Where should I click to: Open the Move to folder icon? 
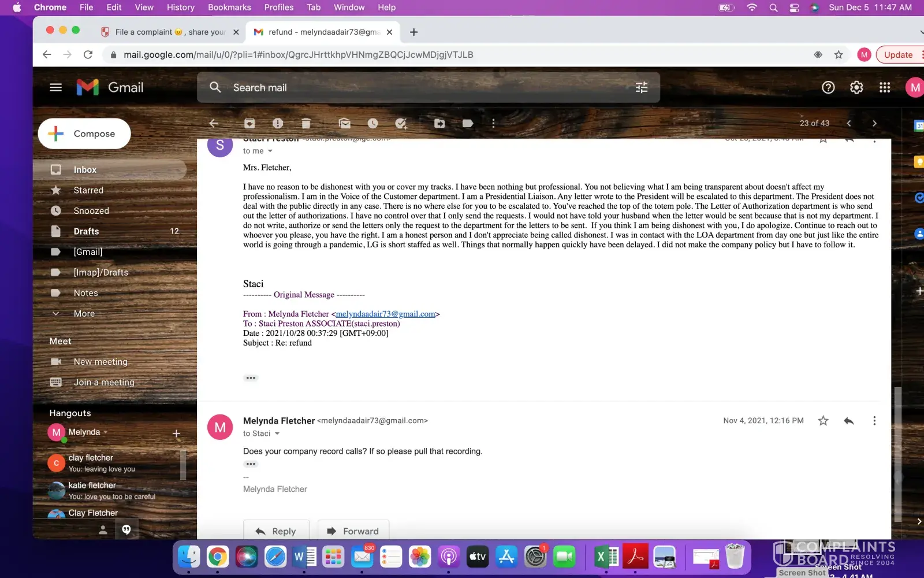pos(439,123)
